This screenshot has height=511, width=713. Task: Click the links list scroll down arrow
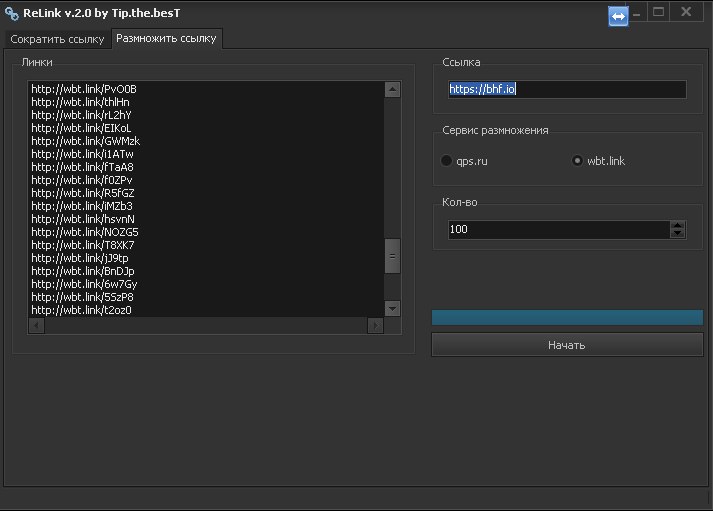(x=392, y=309)
